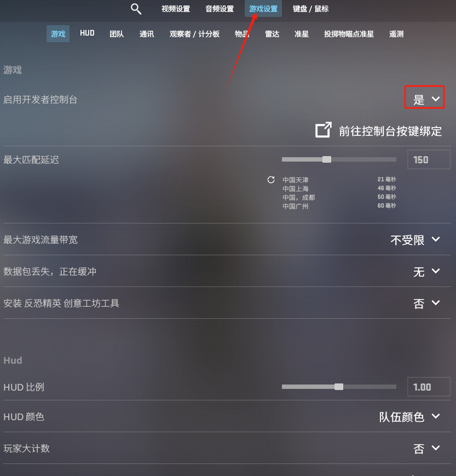Expand the 最大游戏流量带宽 dropdown

tap(415, 240)
